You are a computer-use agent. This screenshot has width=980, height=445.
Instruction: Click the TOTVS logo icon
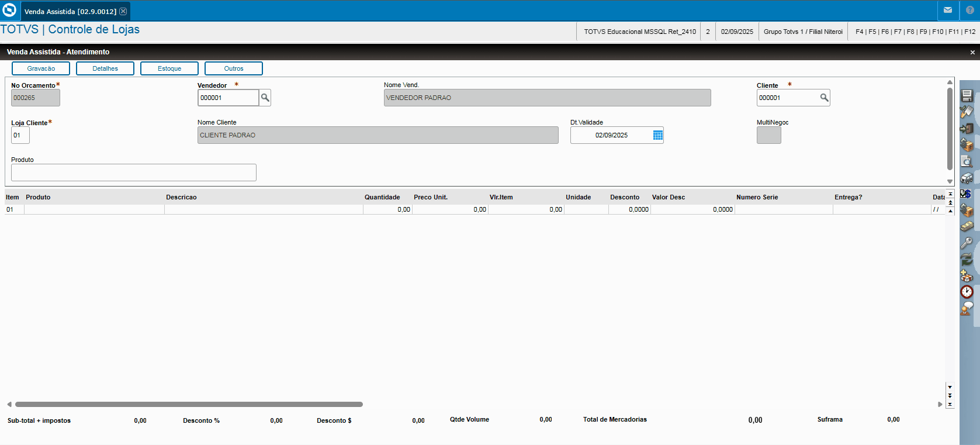point(9,10)
